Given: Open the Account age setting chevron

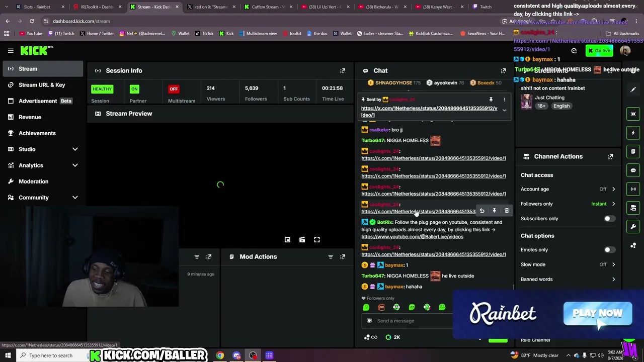Looking at the screenshot, I should click(x=613, y=189).
